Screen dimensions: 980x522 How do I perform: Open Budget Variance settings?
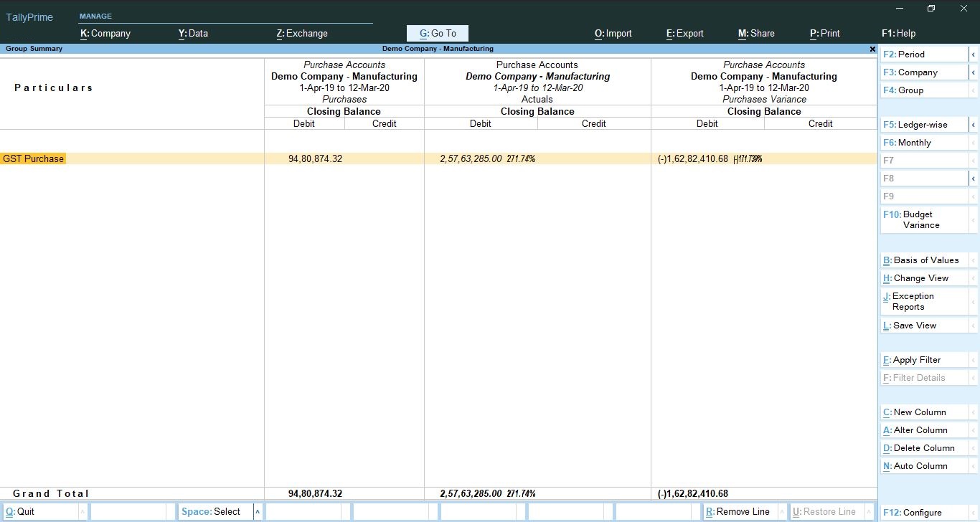click(921, 219)
